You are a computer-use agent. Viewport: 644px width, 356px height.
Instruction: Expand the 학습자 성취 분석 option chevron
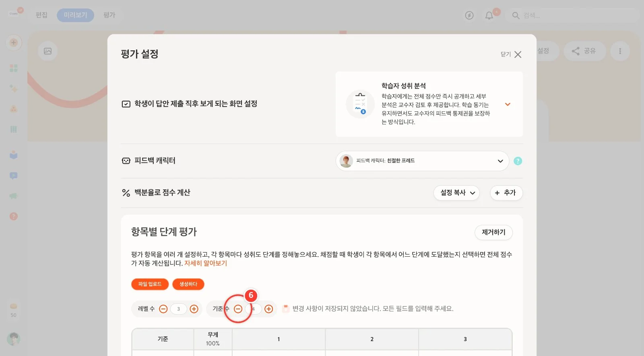tap(508, 104)
